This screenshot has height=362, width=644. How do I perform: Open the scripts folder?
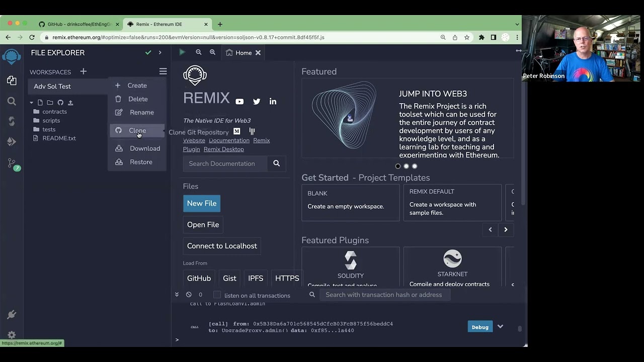(x=51, y=121)
